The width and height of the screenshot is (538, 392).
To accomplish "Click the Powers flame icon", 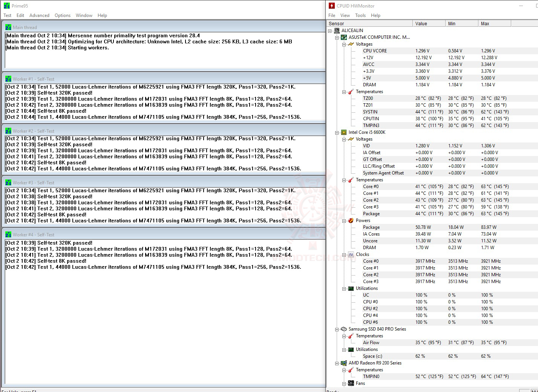I will pos(351,220).
